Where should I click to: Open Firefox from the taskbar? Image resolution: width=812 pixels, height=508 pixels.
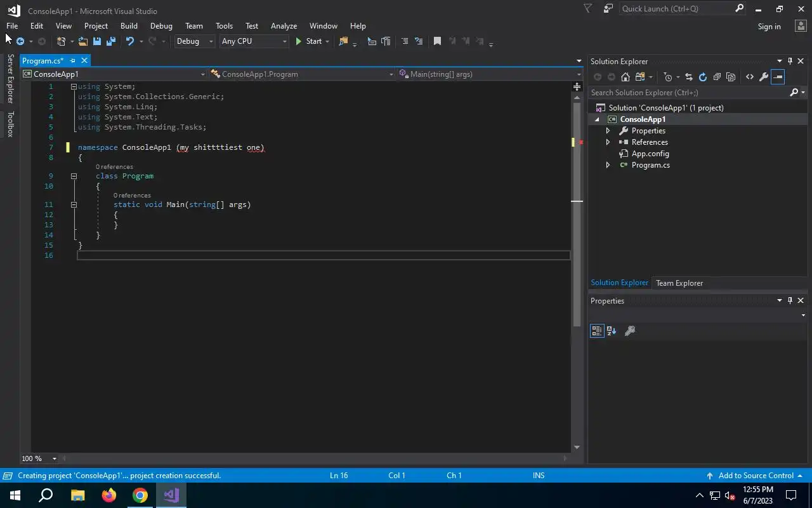tap(109, 495)
